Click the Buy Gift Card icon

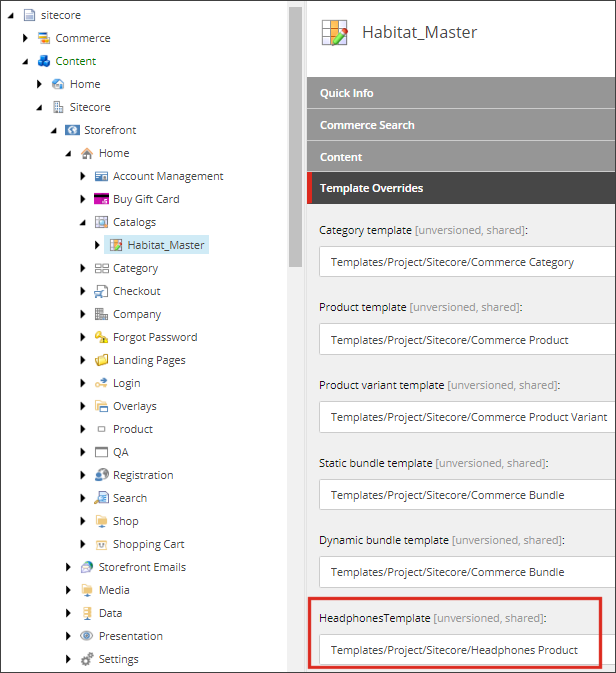click(101, 199)
